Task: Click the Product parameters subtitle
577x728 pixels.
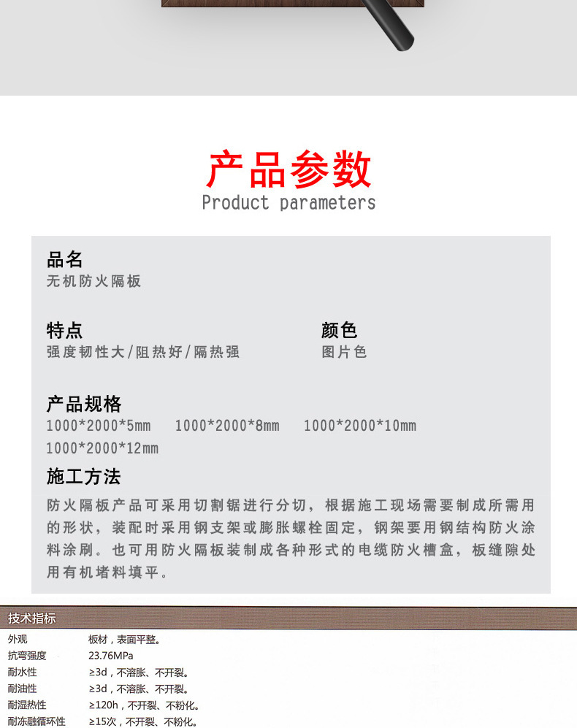Action: 288,203
